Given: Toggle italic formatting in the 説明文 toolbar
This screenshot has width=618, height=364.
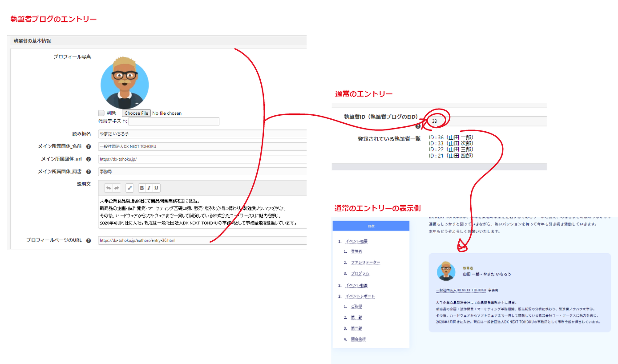Looking at the screenshot, I should point(149,188).
